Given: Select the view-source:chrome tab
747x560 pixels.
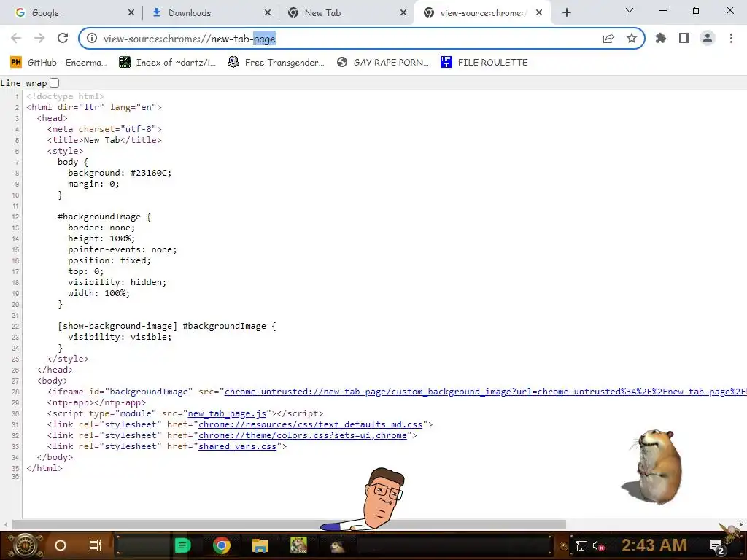Looking at the screenshot, I should (483, 13).
